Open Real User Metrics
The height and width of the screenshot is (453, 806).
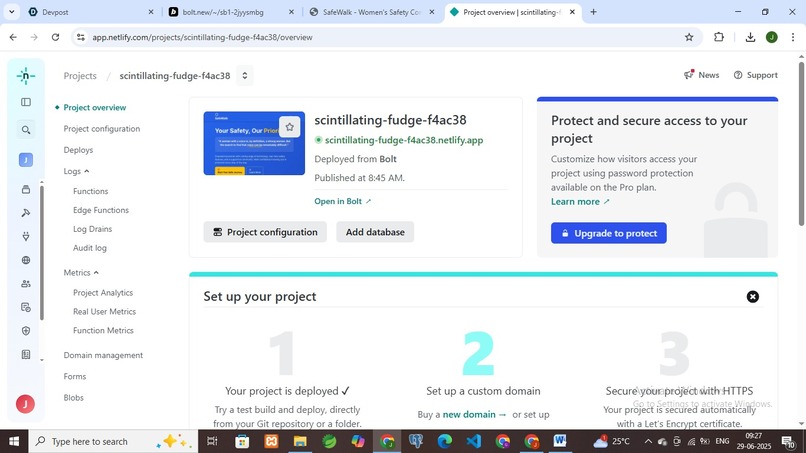click(x=104, y=312)
